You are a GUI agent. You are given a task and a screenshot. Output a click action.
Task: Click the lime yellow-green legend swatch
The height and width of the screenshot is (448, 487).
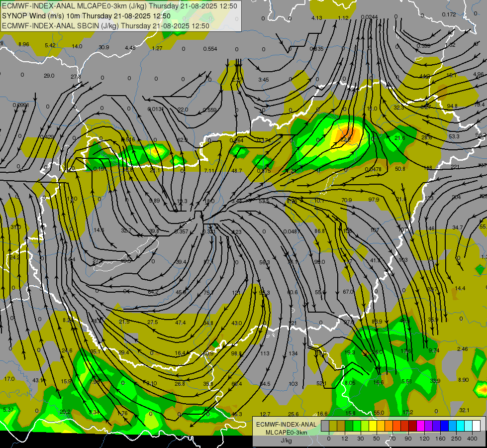(x=365, y=426)
